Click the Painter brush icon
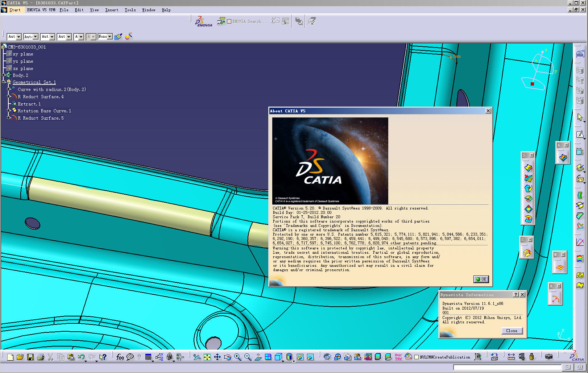Image resolution: width=588 pixels, height=373 pixels. tap(118, 36)
